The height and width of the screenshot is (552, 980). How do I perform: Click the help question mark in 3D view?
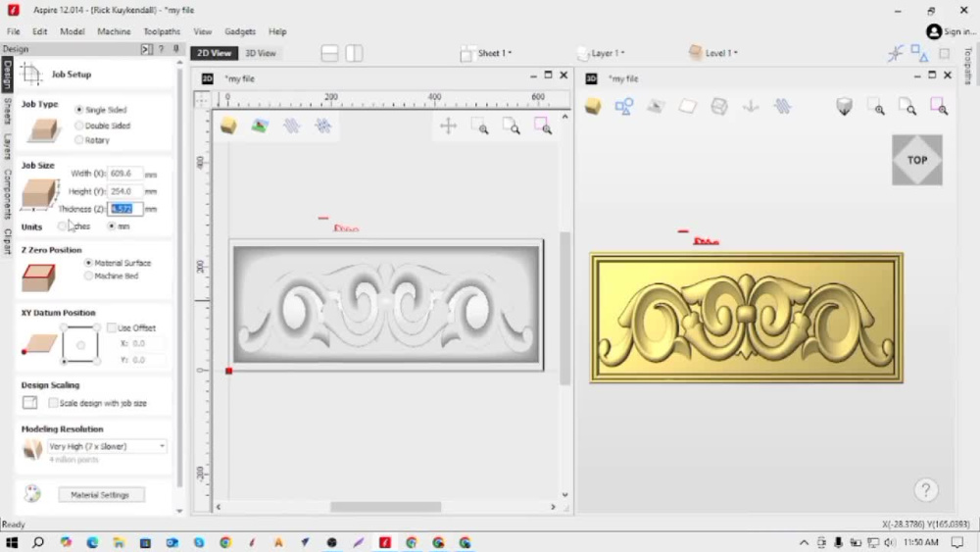pyautogui.click(x=926, y=489)
